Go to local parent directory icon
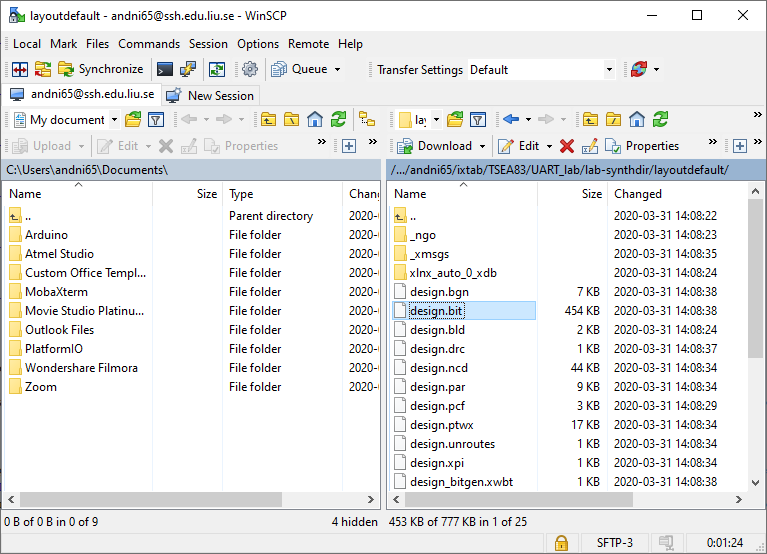This screenshot has width=767, height=554. [268, 120]
